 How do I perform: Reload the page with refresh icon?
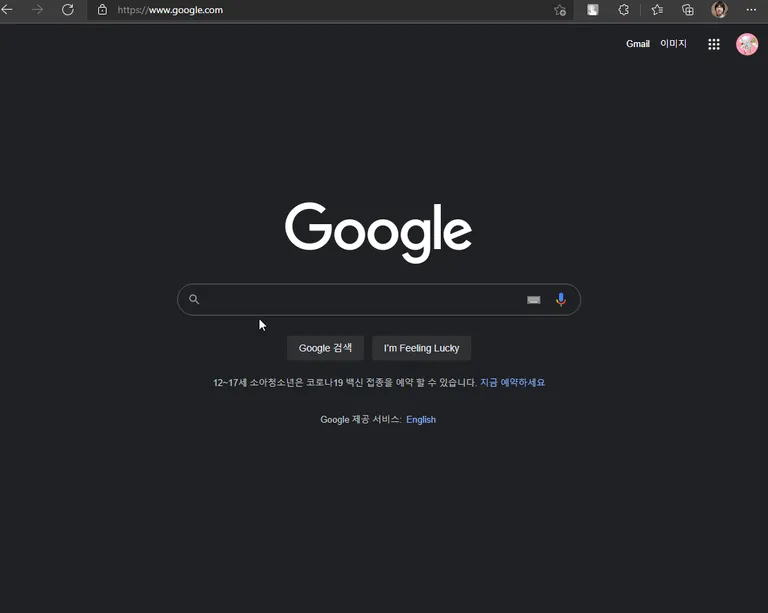[68, 9]
